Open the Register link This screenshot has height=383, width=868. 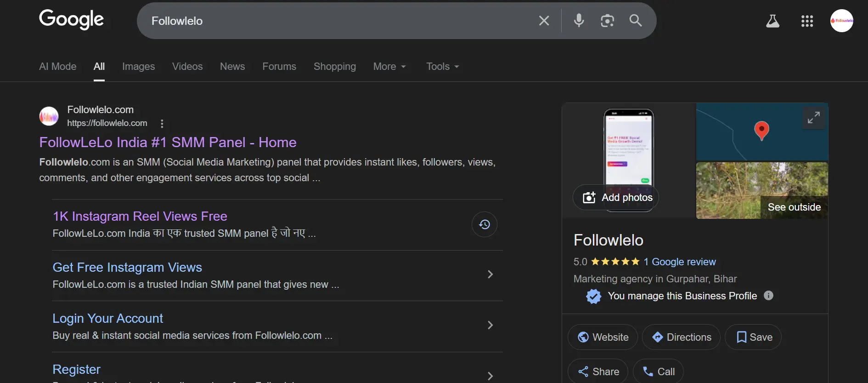[x=76, y=369]
